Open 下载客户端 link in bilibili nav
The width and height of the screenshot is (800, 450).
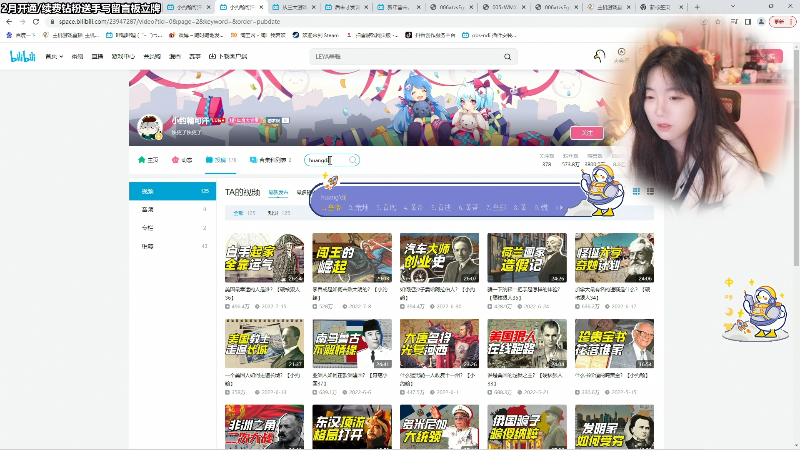pyautogui.click(x=228, y=57)
